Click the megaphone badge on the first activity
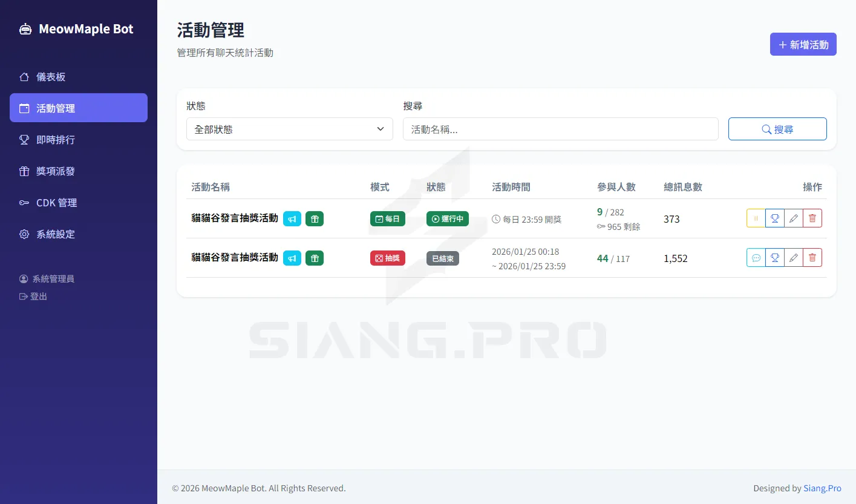Image resolution: width=856 pixels, height=504 pixels. pos(292,218)
